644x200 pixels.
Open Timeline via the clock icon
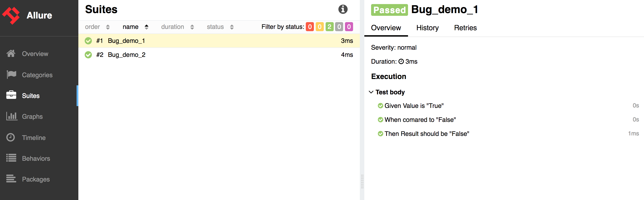[11, 137]
